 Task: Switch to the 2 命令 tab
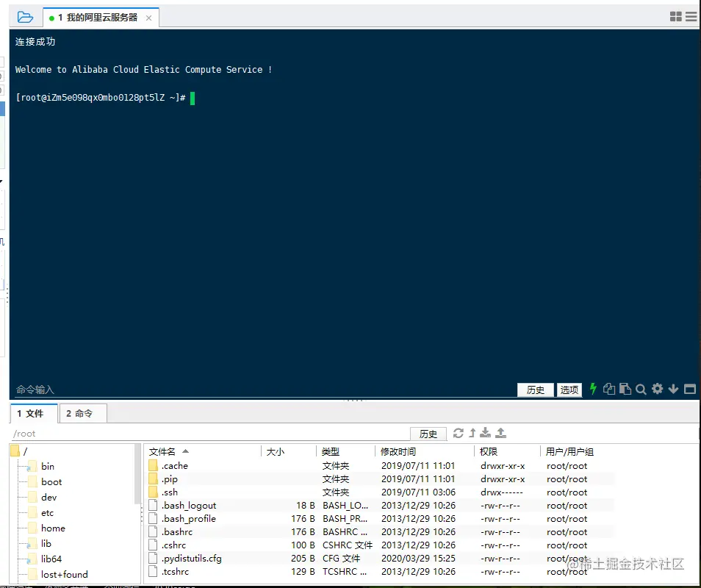pos(83,413)
